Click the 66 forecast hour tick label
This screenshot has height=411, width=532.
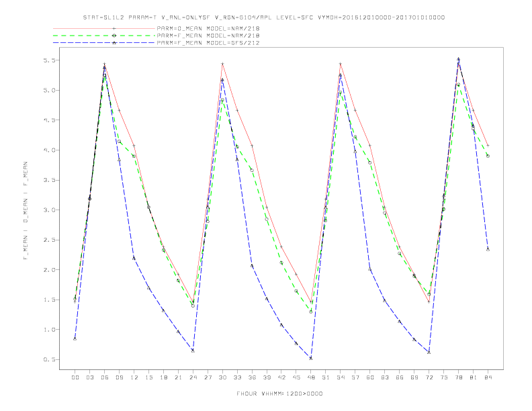400,377
